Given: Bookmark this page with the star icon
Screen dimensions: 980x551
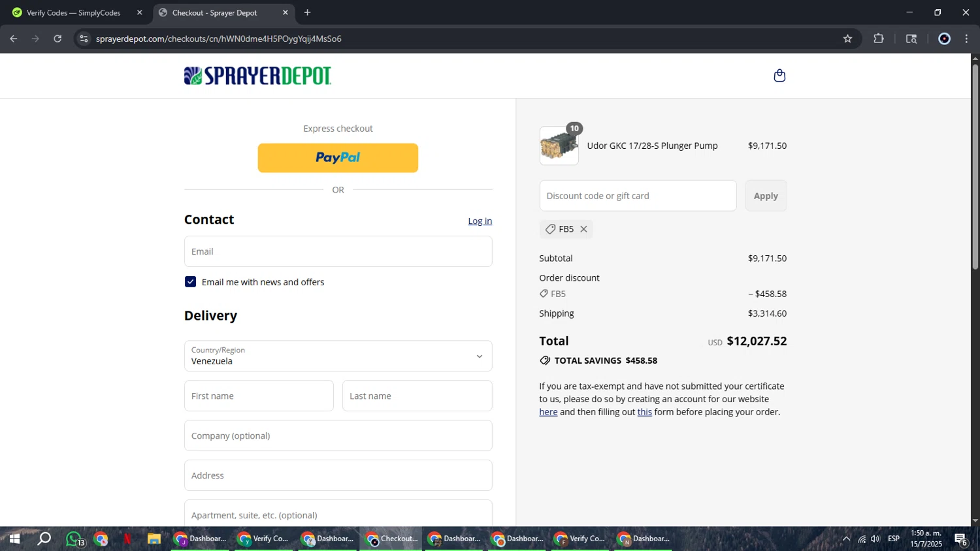Looking at the screenshot, I should (847, 39).
